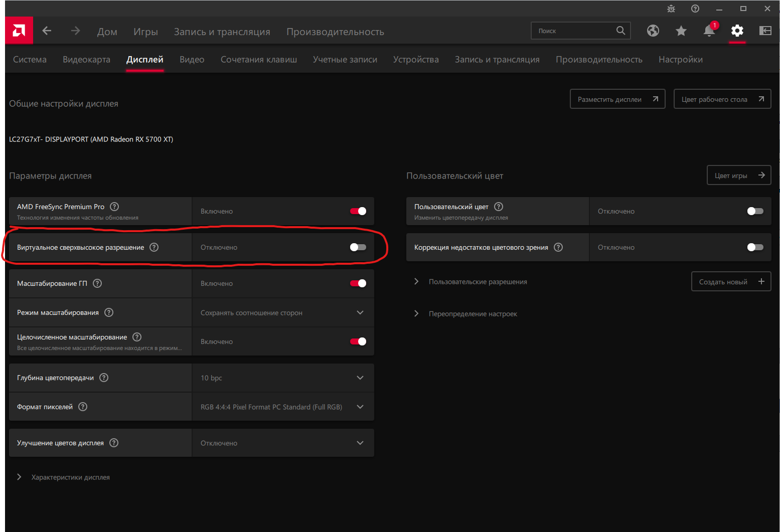Switch to the Видеокарта tab
Screen dimensions: 780x532
point(86,60)
